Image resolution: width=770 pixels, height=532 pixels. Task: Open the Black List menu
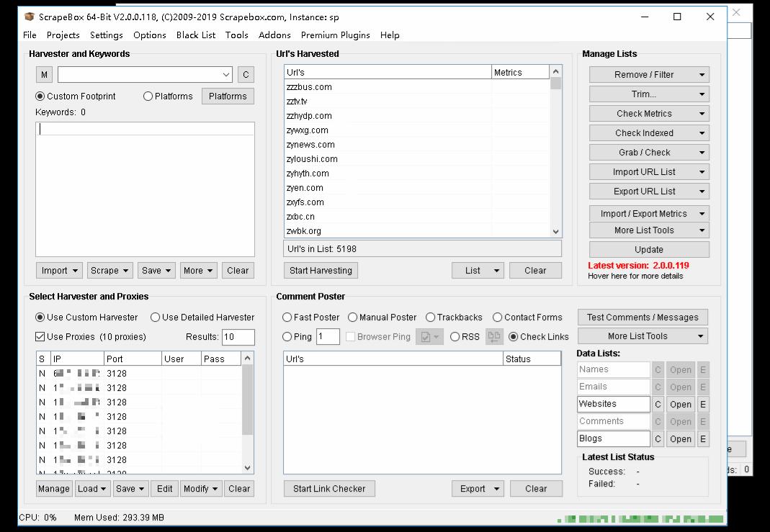(196, 35)
